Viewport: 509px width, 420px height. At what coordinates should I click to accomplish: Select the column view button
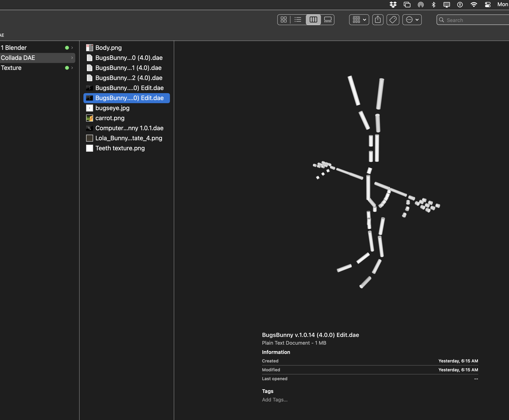[x=313, y=20]
